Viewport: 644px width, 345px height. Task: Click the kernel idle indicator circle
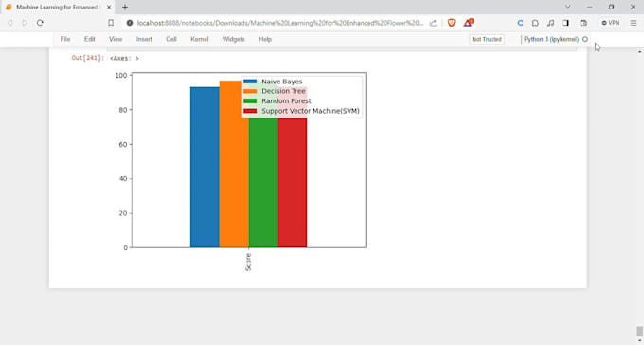tap(585, 39)
